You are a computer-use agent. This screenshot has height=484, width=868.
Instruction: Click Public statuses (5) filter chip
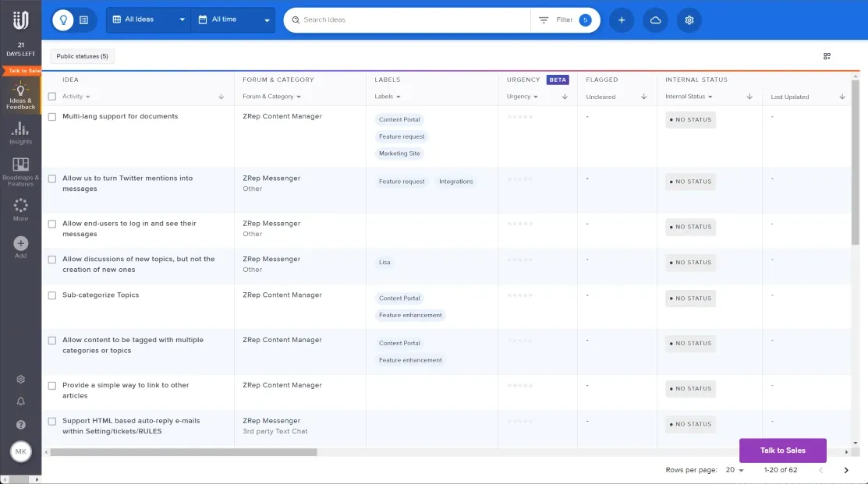[82, 56]
